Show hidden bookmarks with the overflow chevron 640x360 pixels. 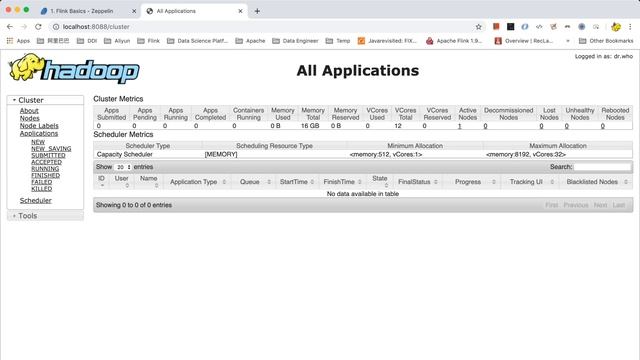pyautogui.click(x=568, y=41)
